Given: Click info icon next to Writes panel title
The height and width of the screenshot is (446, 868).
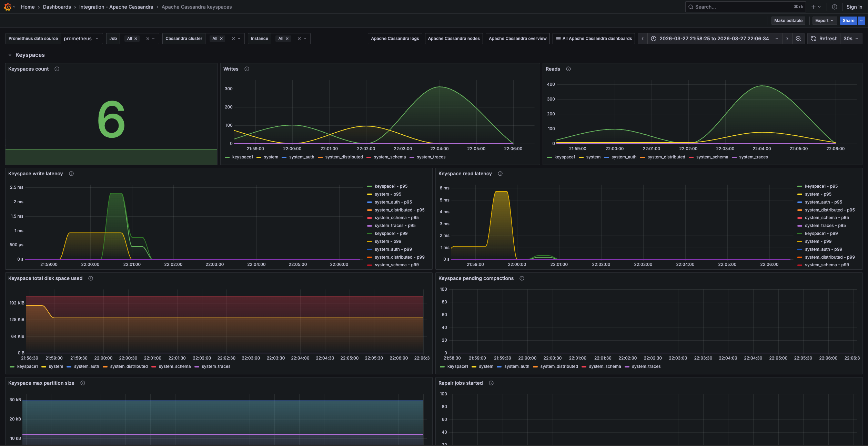Looking at the screenshot, I should [x=247, y=69].
